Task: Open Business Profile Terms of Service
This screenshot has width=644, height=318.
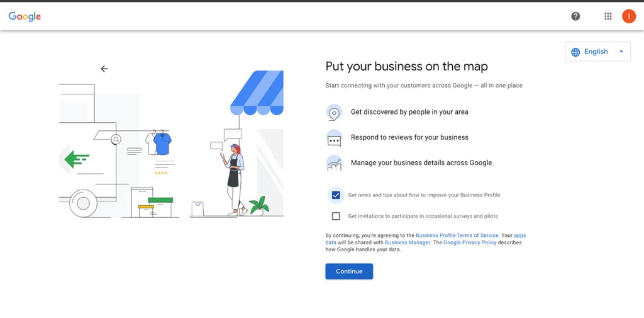Action: coord(457,236)
